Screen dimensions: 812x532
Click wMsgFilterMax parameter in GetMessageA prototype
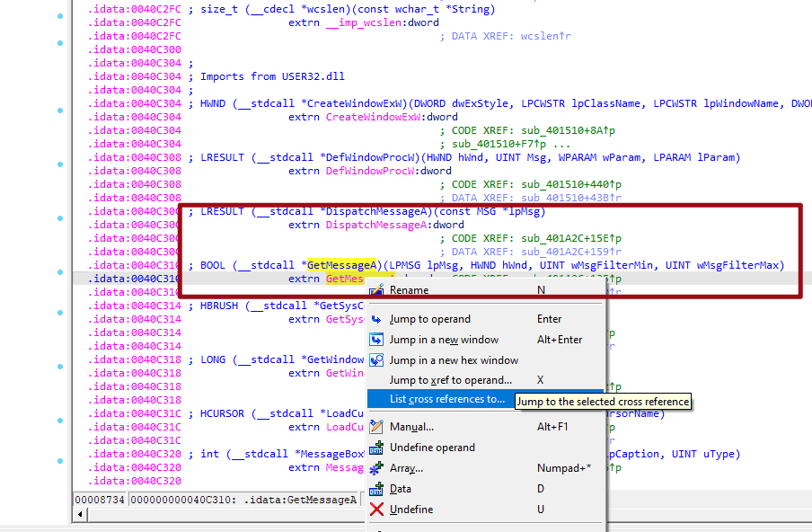(738, 265)
